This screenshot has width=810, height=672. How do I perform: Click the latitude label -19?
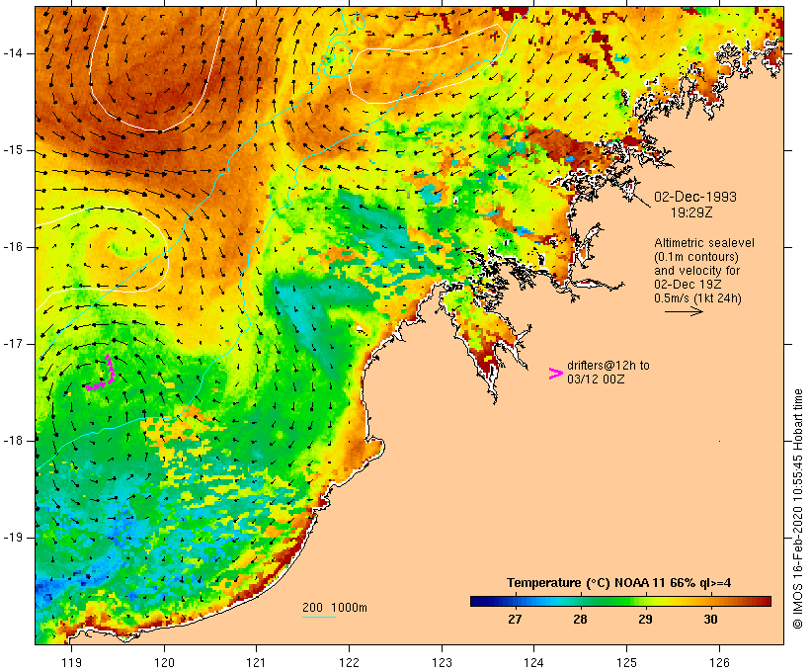pos(13,538)
